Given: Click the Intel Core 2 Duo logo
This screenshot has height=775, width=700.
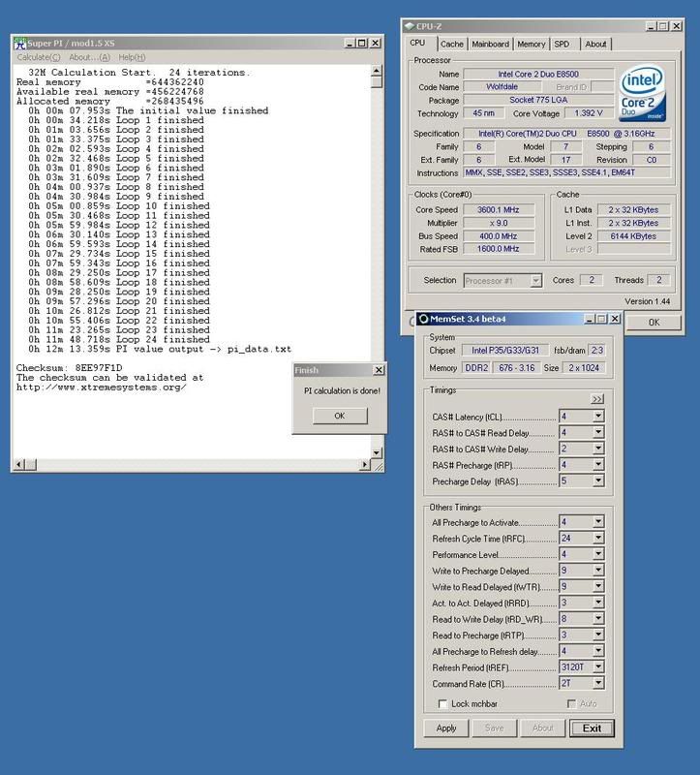Looking at the screenshot, I should [x=642, y=94].
